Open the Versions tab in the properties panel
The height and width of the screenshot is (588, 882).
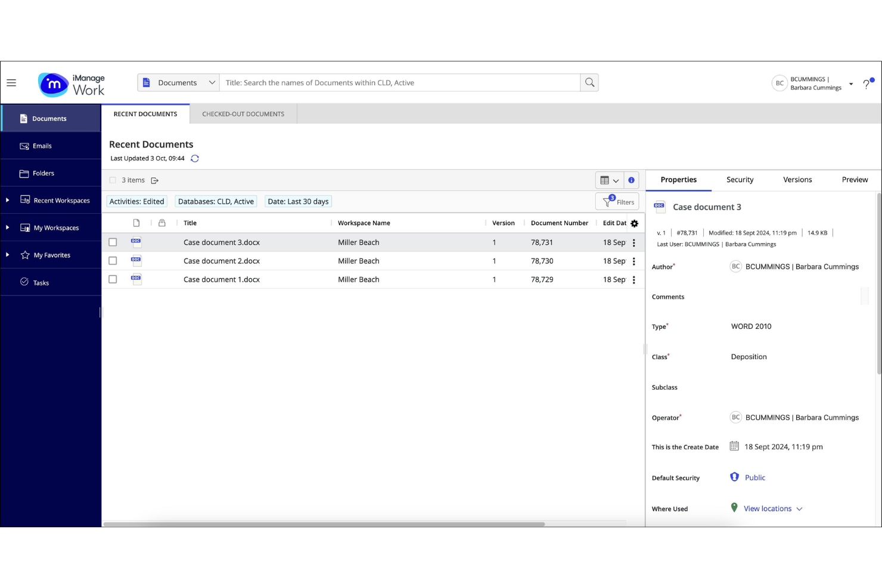[x=797, y=179]
